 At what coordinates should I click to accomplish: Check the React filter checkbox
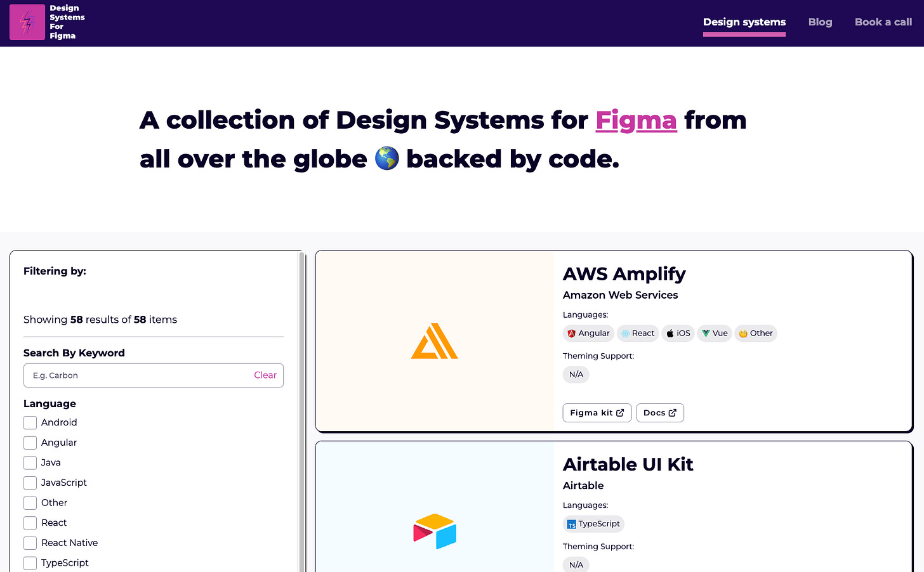[30, 523]
